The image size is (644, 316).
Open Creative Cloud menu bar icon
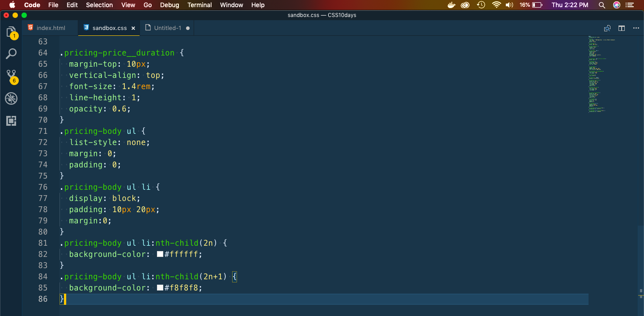click(466, 5)
